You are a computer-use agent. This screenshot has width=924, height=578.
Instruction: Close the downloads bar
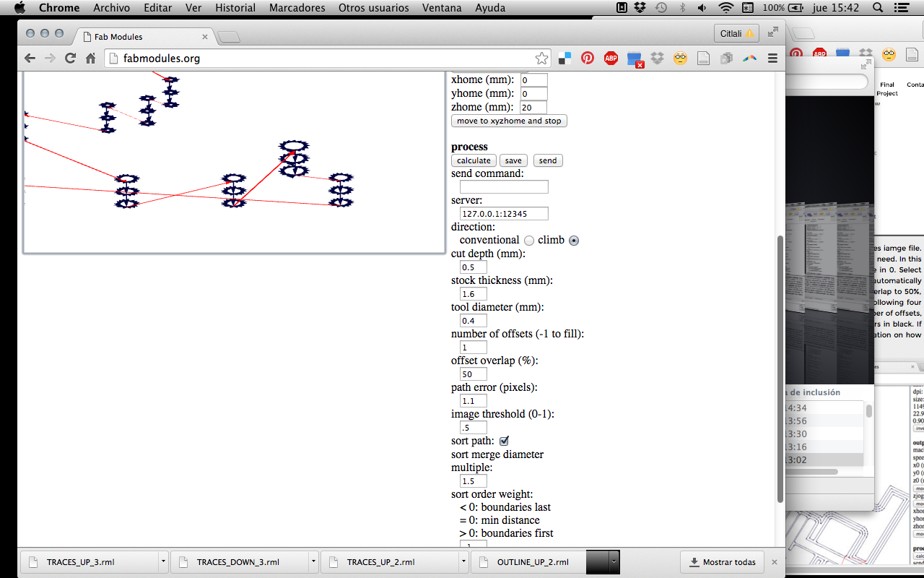click(775, 561)
